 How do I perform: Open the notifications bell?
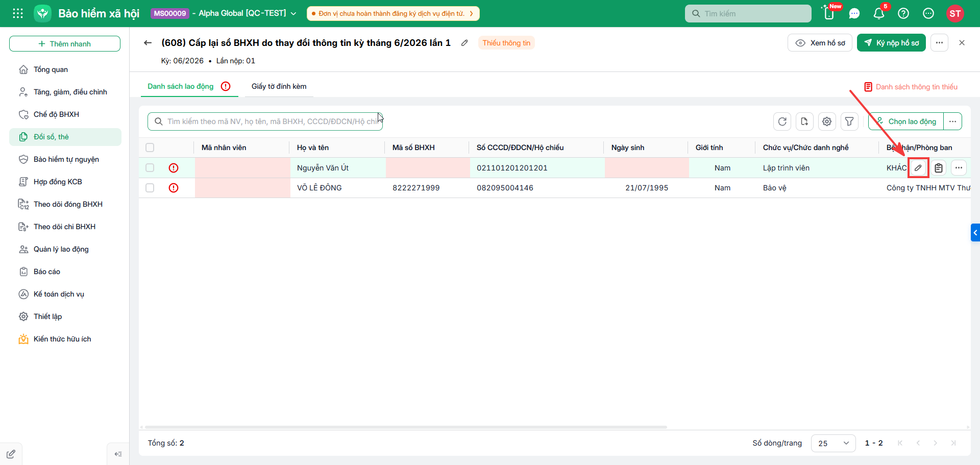[879, 14]
